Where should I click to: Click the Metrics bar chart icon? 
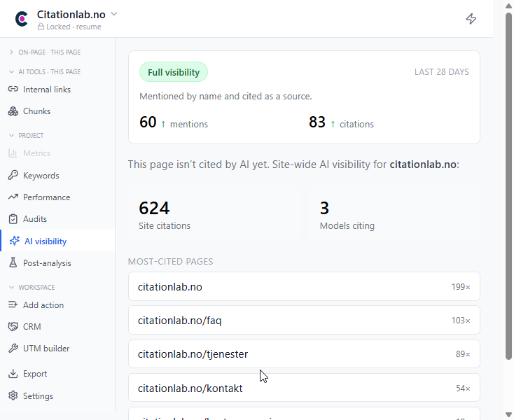(13, 153)
